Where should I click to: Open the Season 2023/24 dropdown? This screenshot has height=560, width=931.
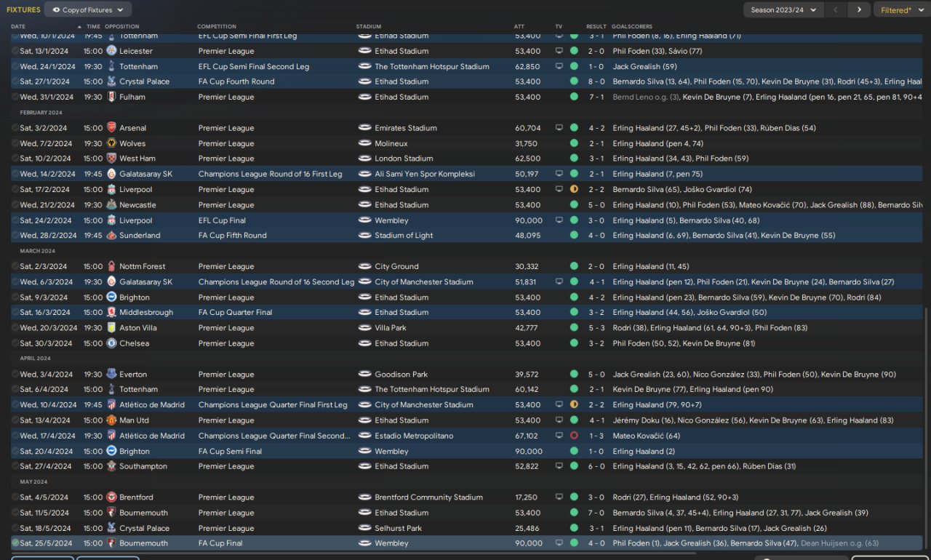coord(783,9)
